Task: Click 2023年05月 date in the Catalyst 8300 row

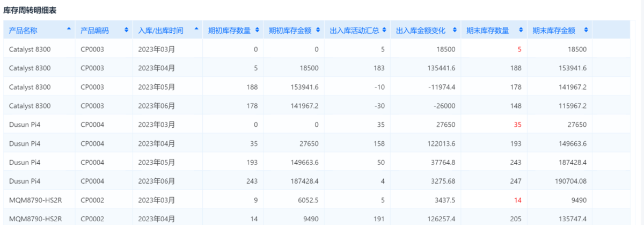Action: [157, 87]
